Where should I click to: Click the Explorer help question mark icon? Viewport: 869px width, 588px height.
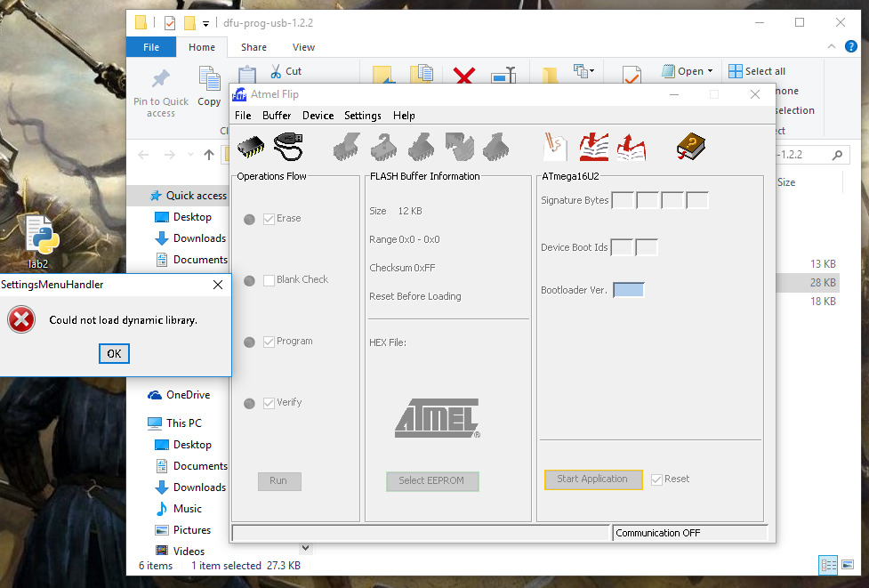coord(850,46)
